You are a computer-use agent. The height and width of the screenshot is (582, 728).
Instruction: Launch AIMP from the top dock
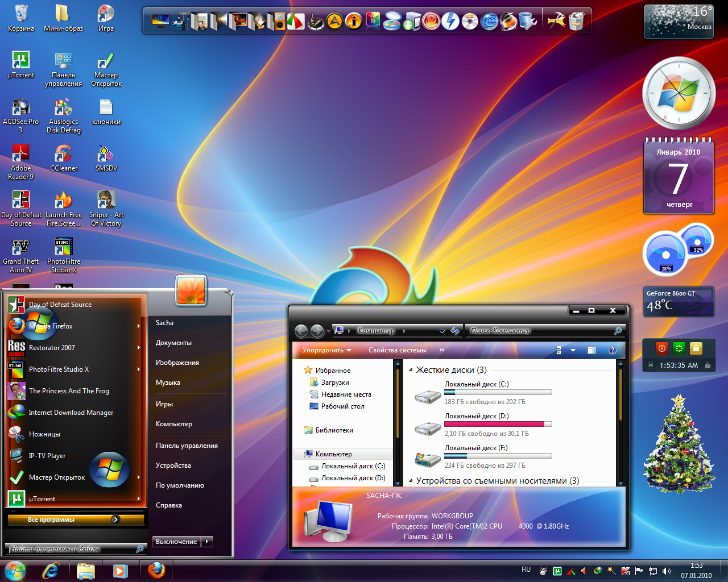[334, 22]
